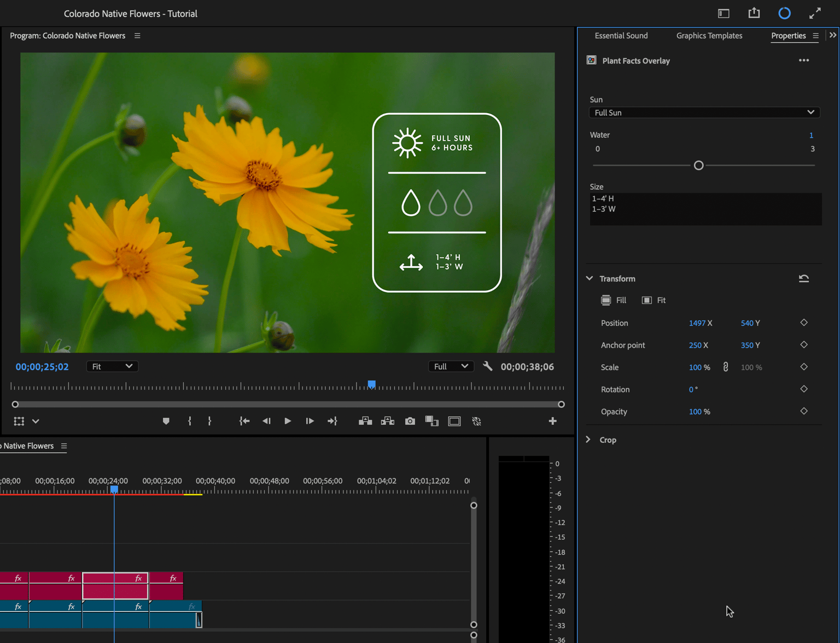Open monitor settings wrench
The image size is (840, 643).
(487, 367)
